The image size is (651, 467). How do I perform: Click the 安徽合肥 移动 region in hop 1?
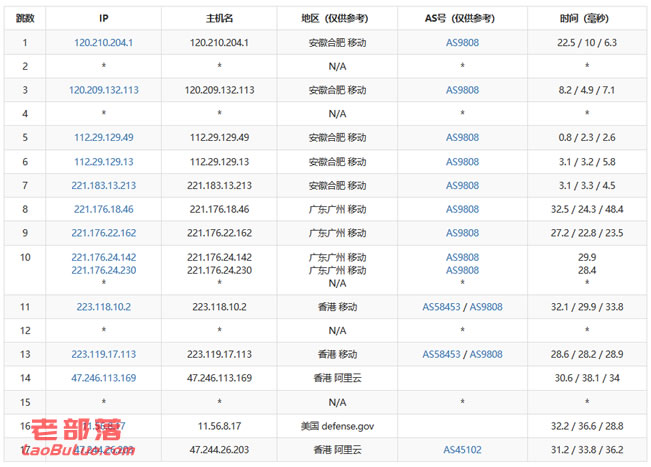click(x=337, y=42)
